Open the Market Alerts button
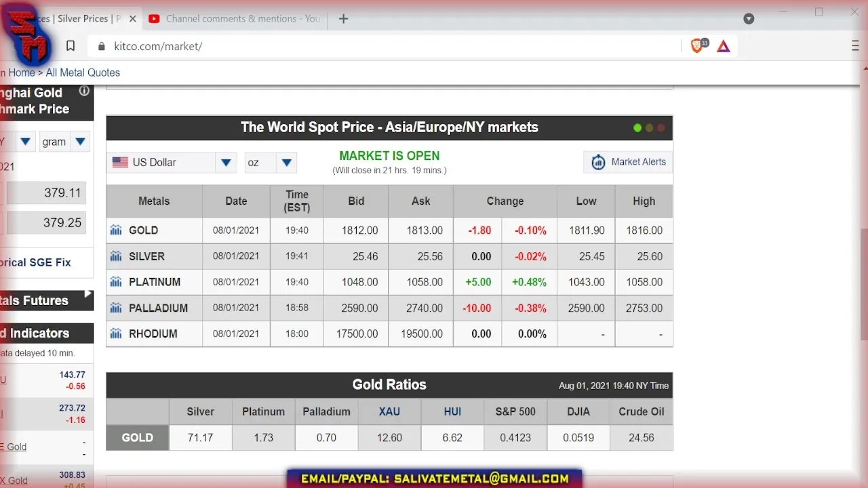The image size is (868, 488). pyautogui.click(x=628, y=162)
